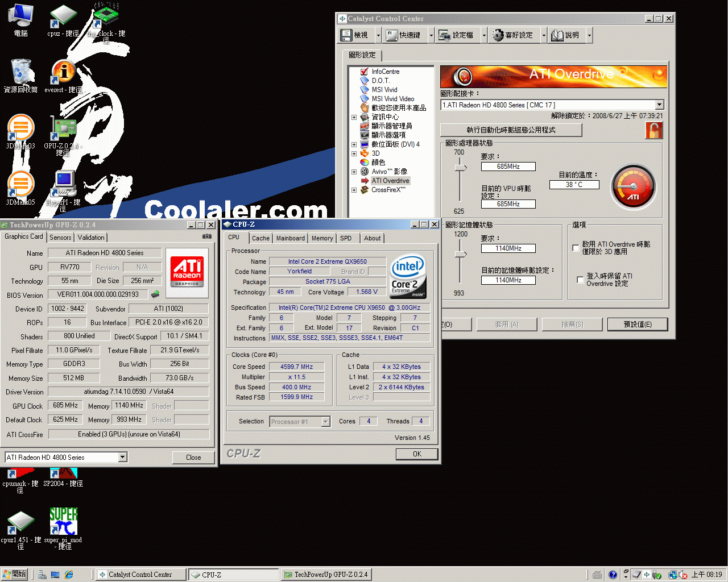728x582 pixels.
Task: Click the memory clock slider thumb
Action: [461, 254]
